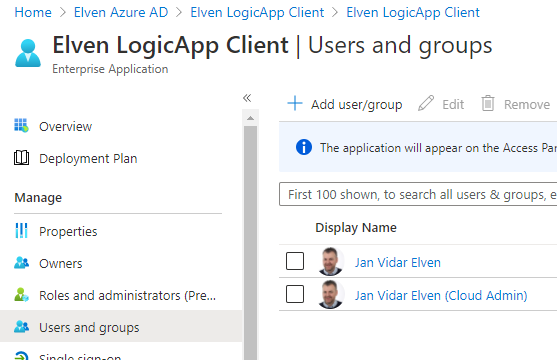Screen dimensions: 557x360
Task: Click the Enterprise Application user avatar icon
Action: (x=28, y=53)
